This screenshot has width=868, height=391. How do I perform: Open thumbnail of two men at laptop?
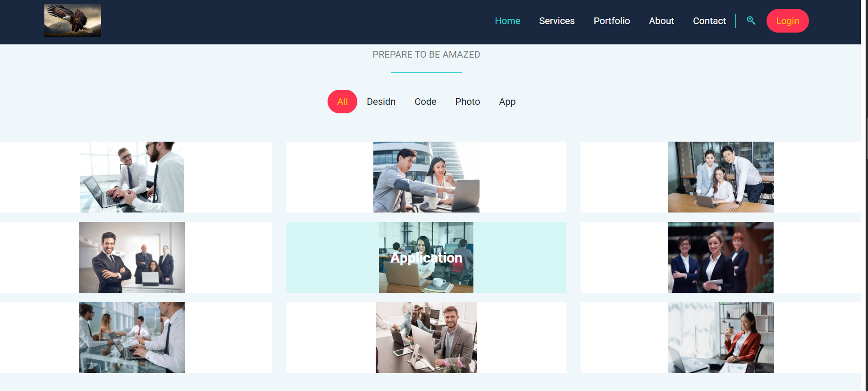pyautogui.click(x=132, y=177)
